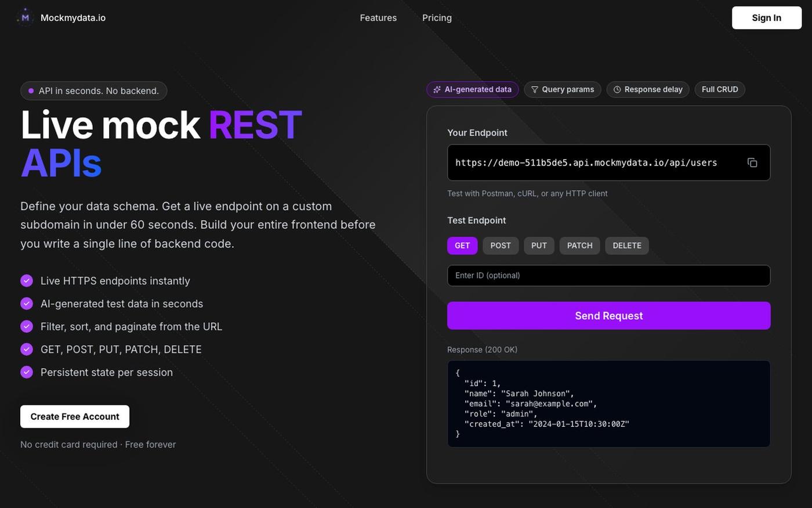This screenshot has width=812, height=508.
Task: Switch to Query params tab
Action: pyautogui.click(x=563, y=89)
